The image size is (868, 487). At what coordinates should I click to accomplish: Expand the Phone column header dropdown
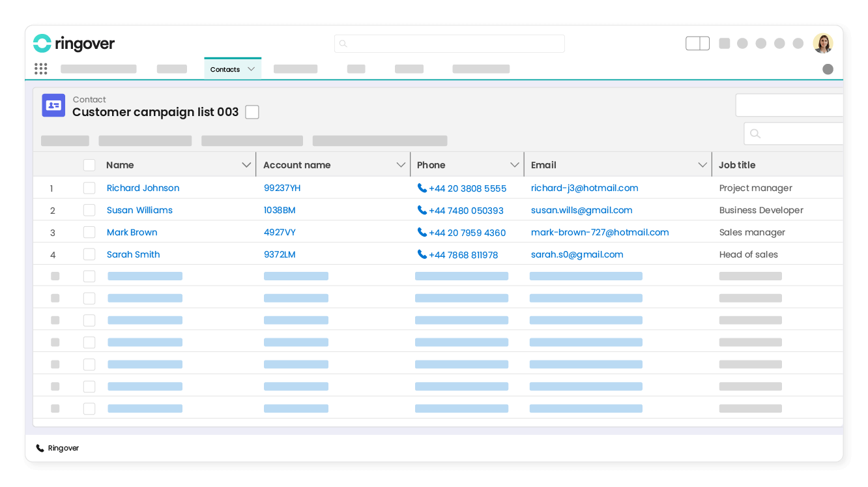[x=515, y=164]
